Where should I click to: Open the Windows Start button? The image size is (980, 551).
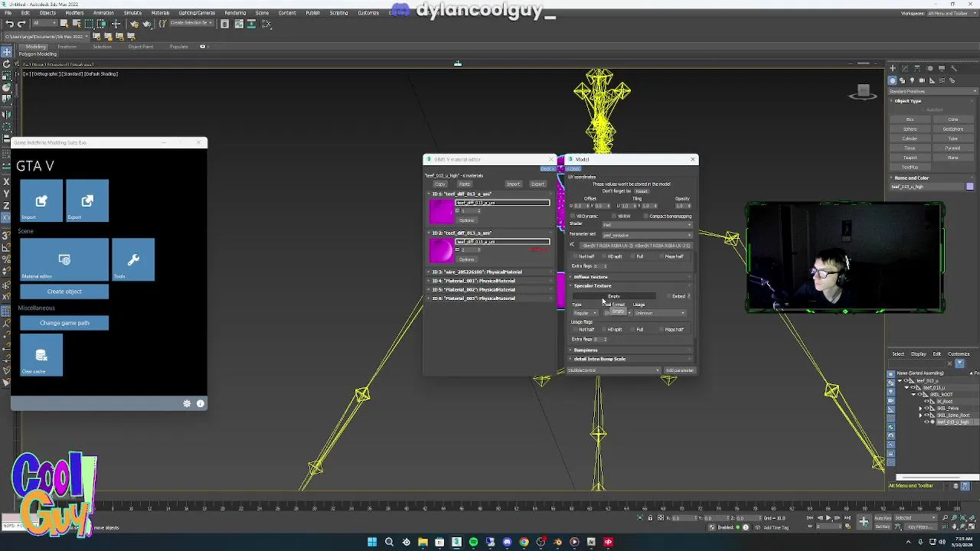[x=372, y=542]
